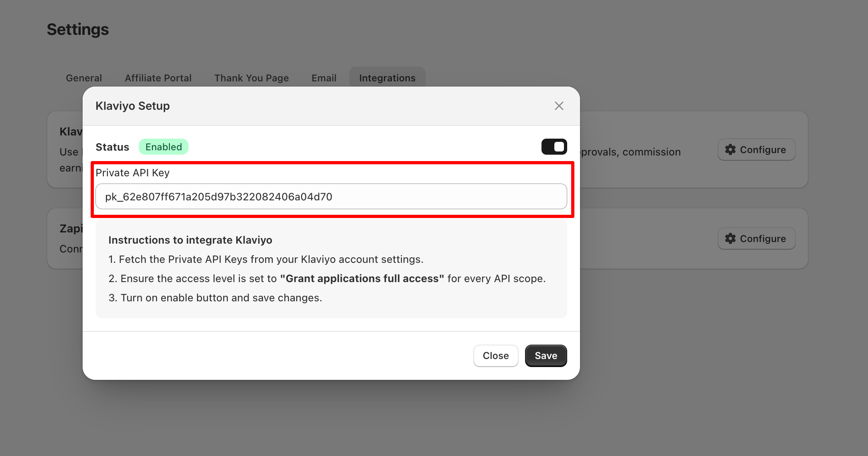Open the Affiliate Portal tab
This screenshot has height=456, width=868.
[158, 78]
